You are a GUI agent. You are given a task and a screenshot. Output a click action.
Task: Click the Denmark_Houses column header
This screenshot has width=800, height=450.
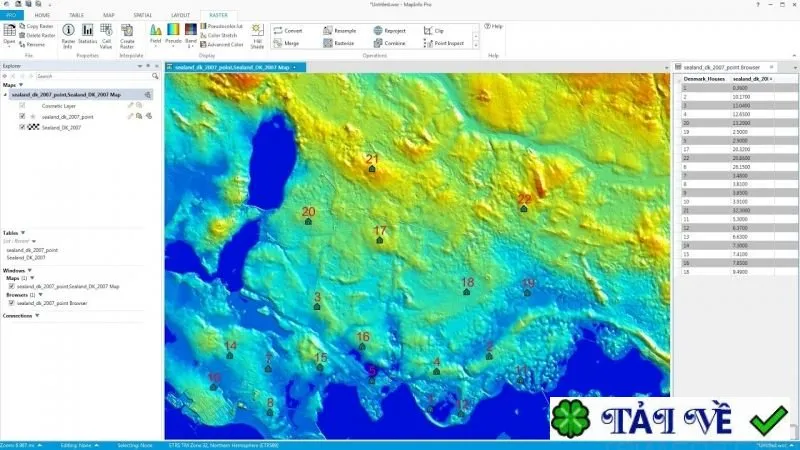[x=704, y=79]
